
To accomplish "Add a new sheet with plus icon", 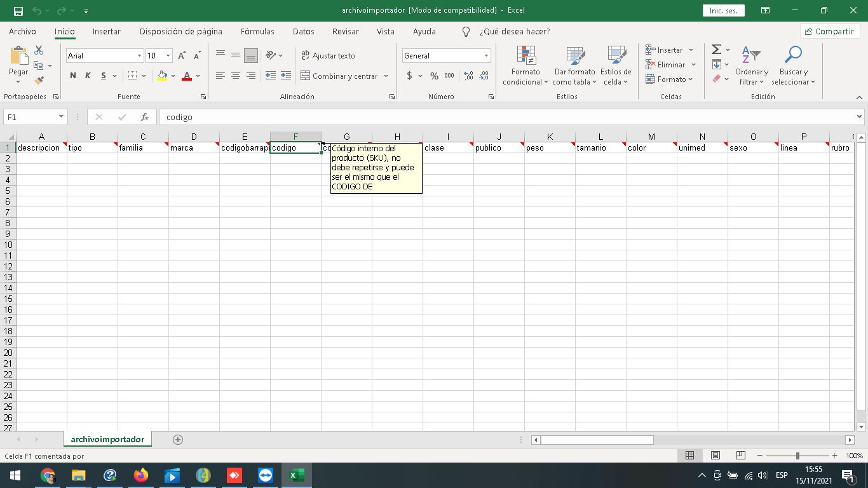I will click(x=178, y=439).
